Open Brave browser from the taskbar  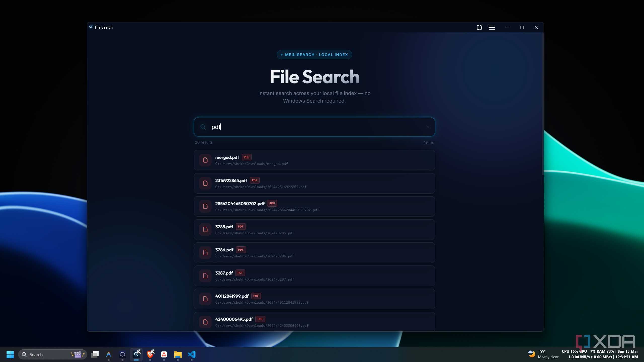tap(150, 355)
